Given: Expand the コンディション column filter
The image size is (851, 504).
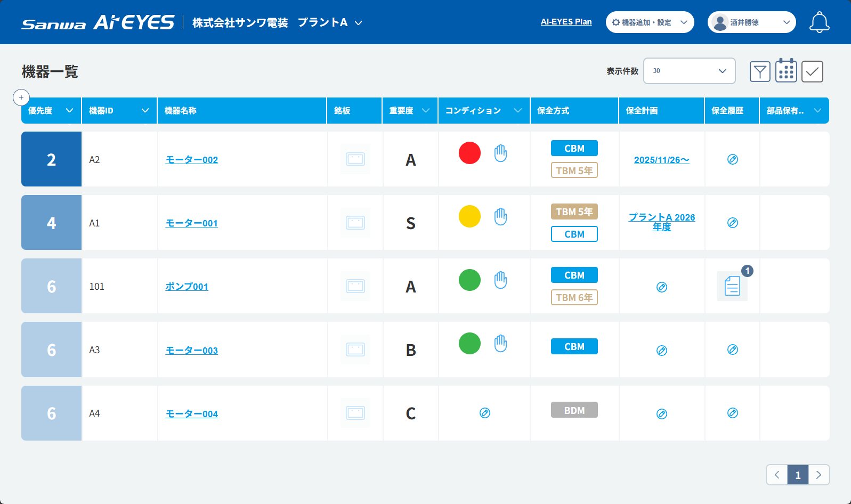Looking at the screenshot, I should tap(518, 110).
